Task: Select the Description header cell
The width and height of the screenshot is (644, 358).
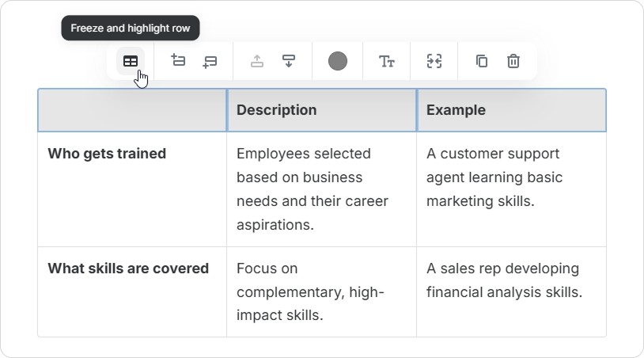Action: (321, 110)
